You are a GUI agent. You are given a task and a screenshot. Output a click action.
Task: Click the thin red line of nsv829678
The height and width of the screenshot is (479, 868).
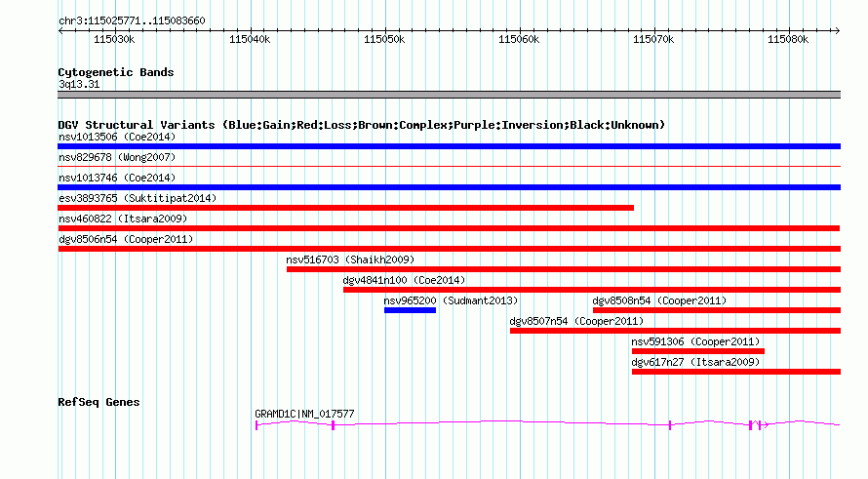(x=449, y=166)
